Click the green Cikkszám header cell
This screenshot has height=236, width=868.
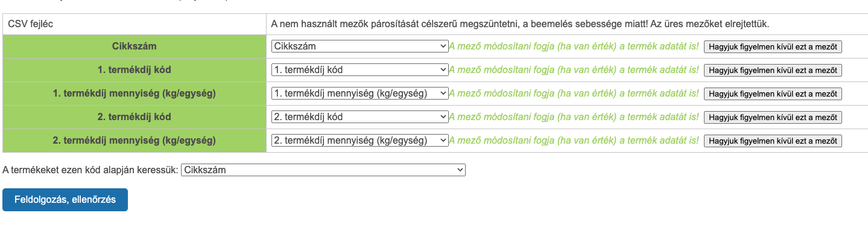[x=135, y=46]
